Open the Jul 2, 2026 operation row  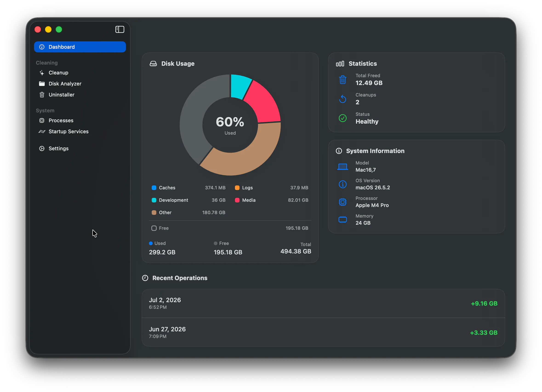[x=323, y=303]
